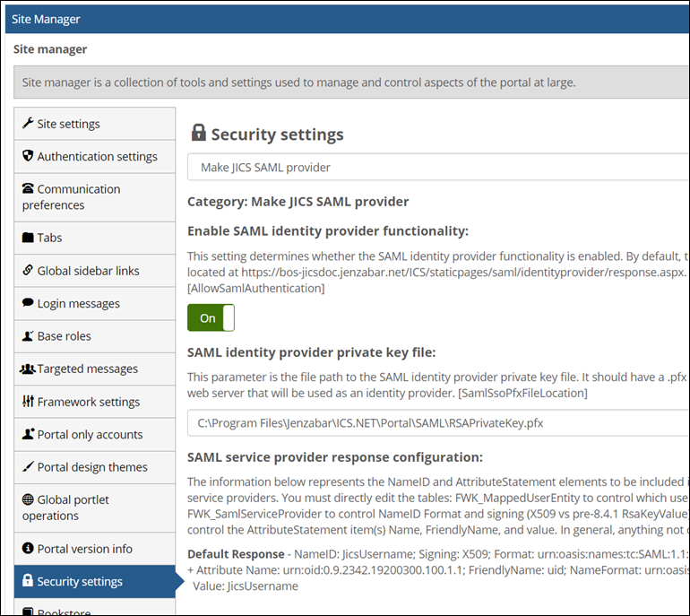Viewport: 690px width, 616px height.
Task: Click the shield icon for Authentication settings
Action: (28, 155)
